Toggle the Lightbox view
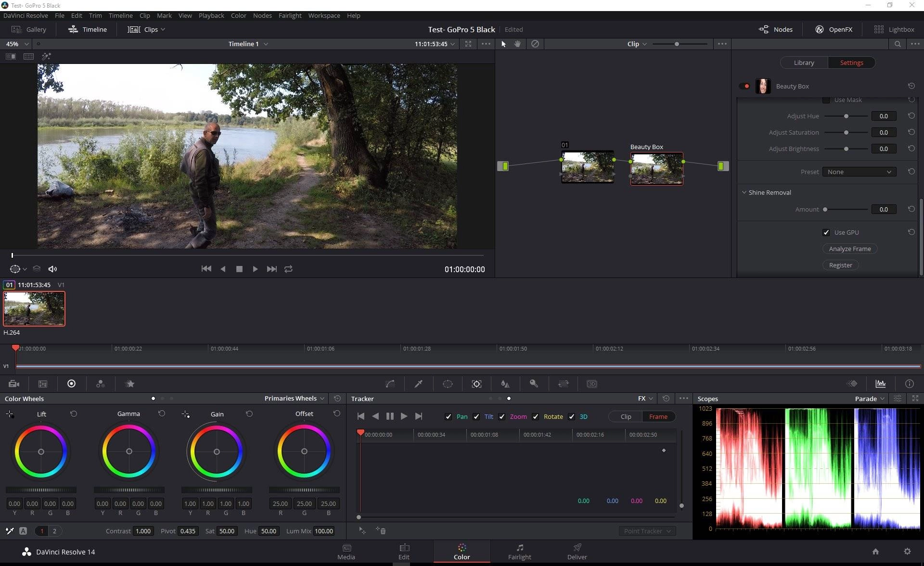This screenshot has width=924, height=566. tap(894, 29)
